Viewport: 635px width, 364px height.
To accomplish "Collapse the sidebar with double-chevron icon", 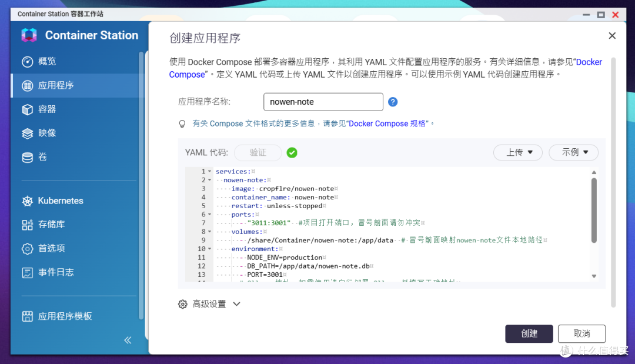I will coord(128,340).
